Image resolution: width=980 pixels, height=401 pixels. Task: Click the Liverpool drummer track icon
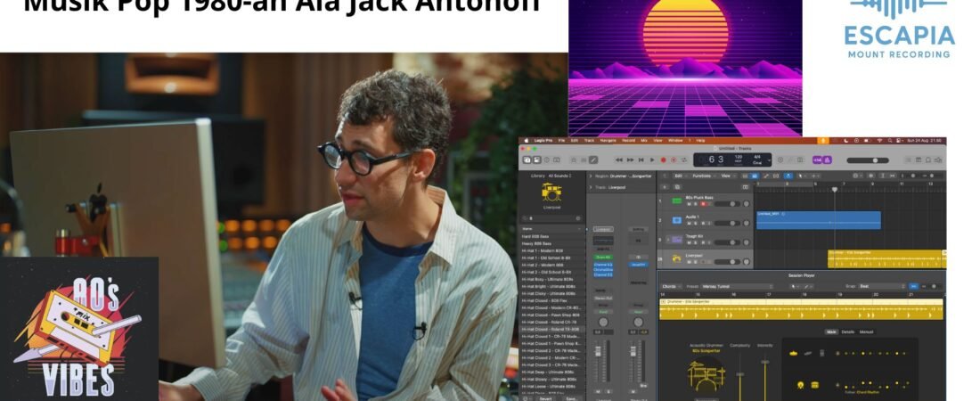677,258
